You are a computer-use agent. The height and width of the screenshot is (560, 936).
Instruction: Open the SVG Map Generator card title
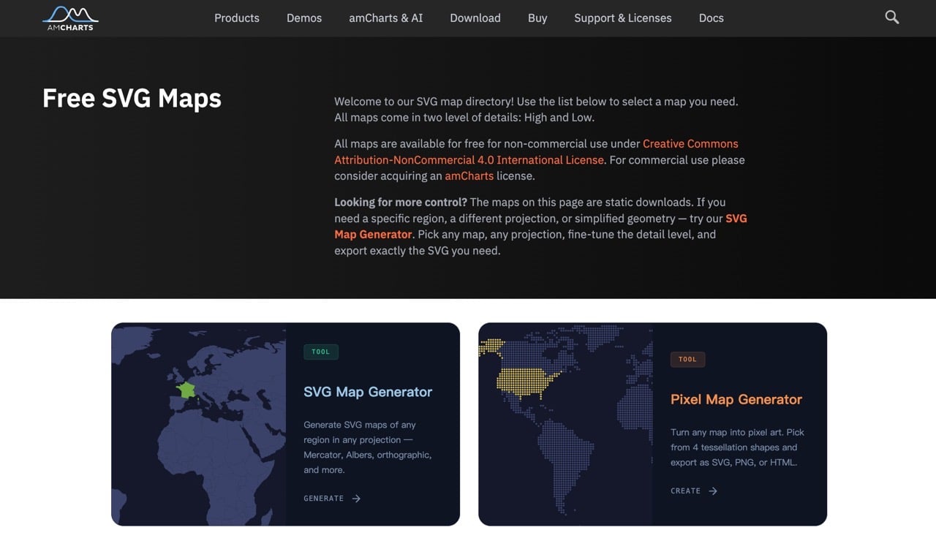click(x=368, y=392)
